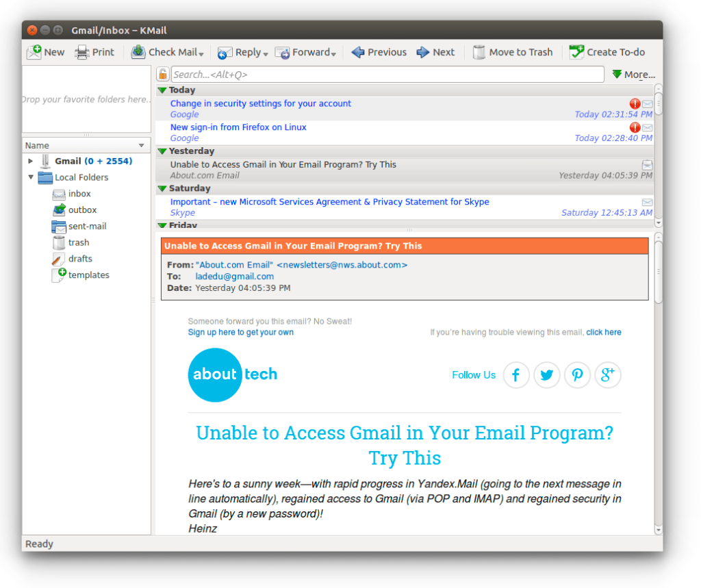The width and height of the screenshot is (701, 588).
Task: Open the Google Plus follow icon
Action: 608,374
